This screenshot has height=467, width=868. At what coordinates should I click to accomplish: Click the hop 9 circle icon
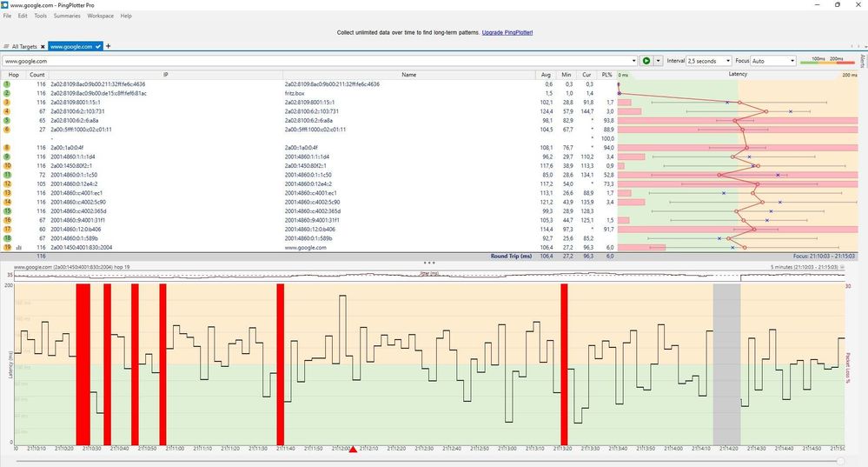tap(7, 157)
